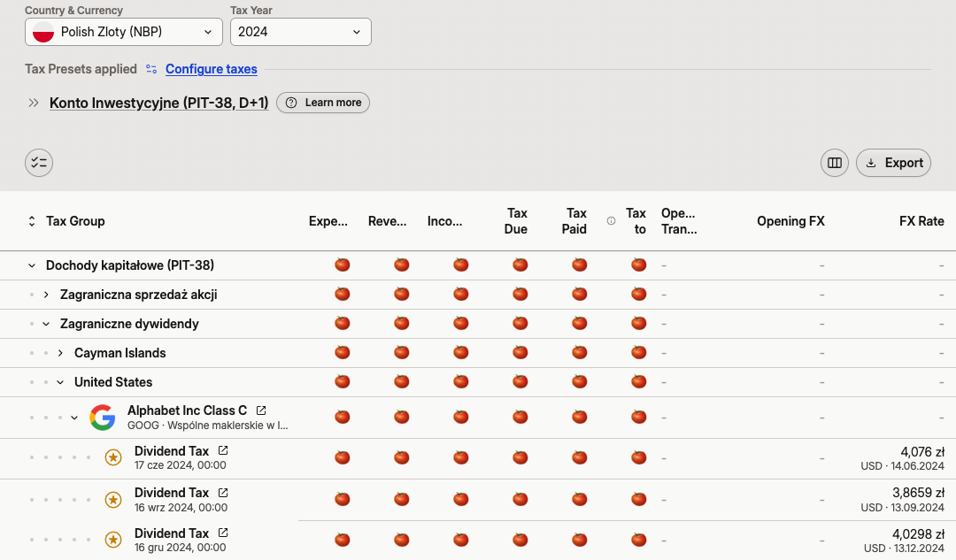Select the Dividend Tax 17 cze 2024 row
This screenshot has height=560, width=956.
[478, 458]
